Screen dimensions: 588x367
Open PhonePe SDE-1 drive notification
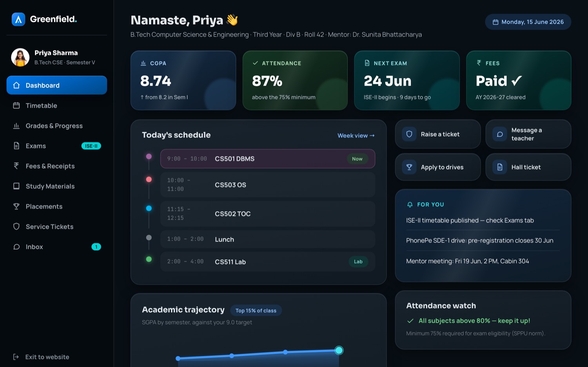click(483, 240)
